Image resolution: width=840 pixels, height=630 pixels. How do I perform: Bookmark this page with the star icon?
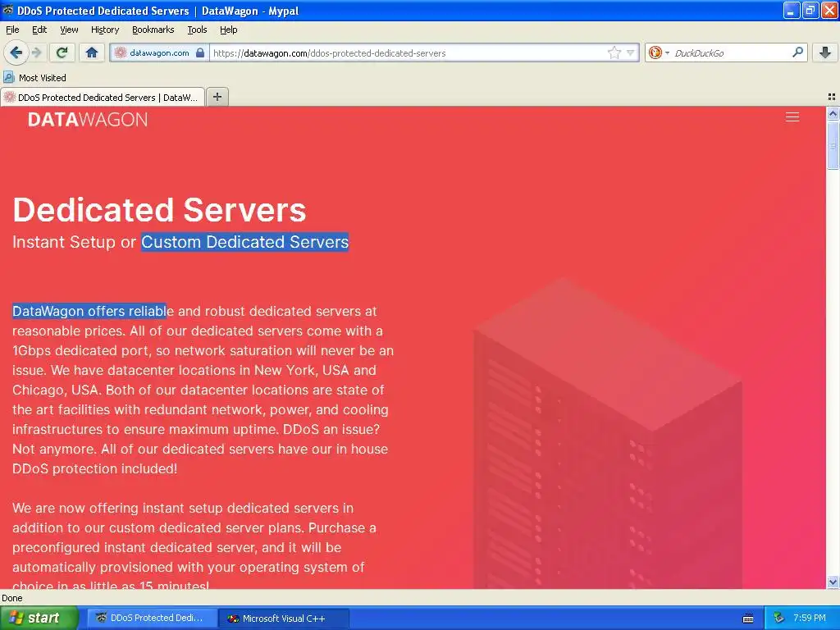pos(614,52)
